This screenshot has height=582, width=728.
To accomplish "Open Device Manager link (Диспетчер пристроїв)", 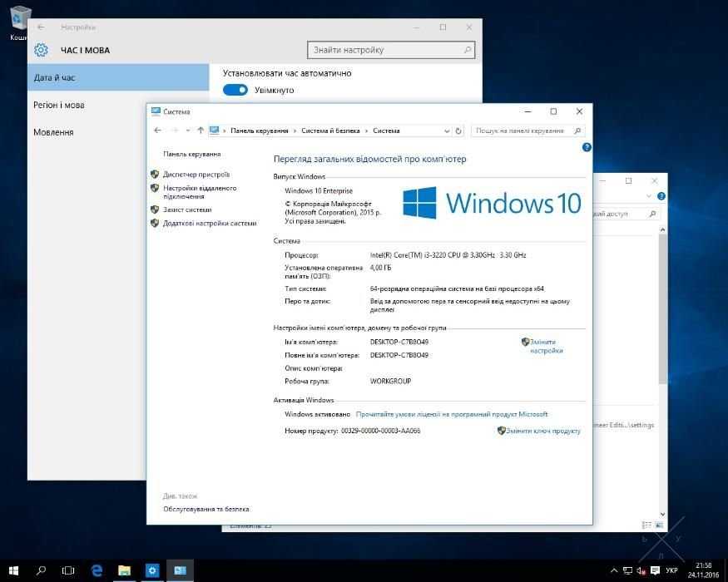I will pyautogui.click(x=196, y=175).
